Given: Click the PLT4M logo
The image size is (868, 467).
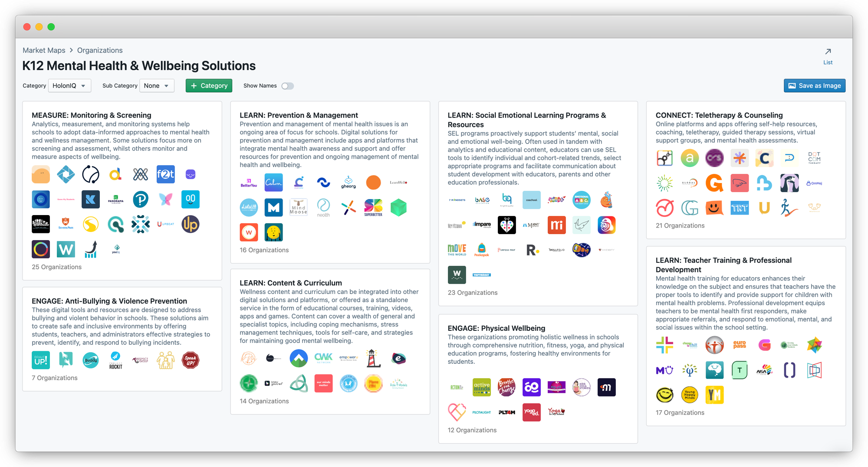Looking at the screenshot, I should pos(506,412).
